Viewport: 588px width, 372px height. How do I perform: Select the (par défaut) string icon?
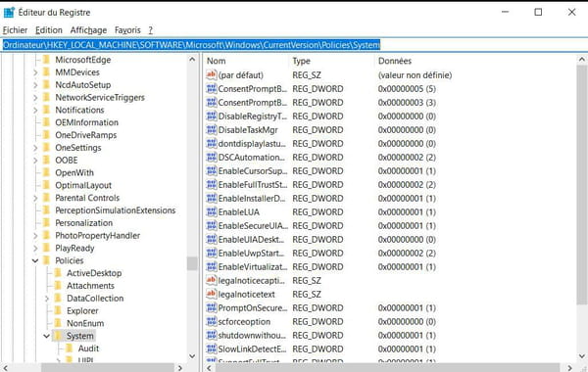pyautogui.click(x=212, y=75)
